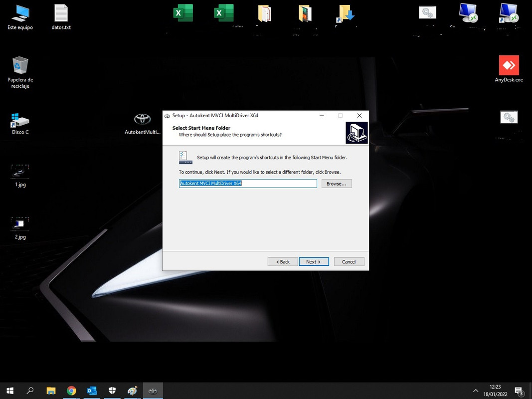The width and height of the screenshot is (532, 399).
Task: Select the remote desktop icon with shortcut arrow
Action: [509, 13]
